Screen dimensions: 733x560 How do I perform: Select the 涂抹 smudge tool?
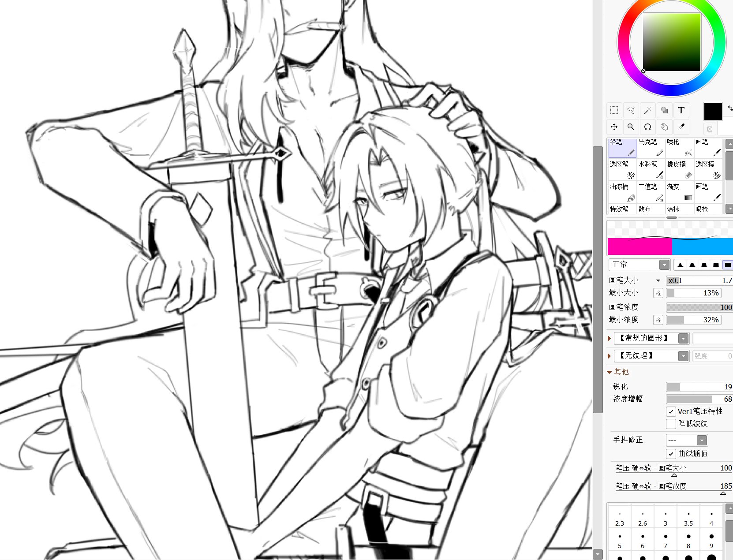(680, 209)
